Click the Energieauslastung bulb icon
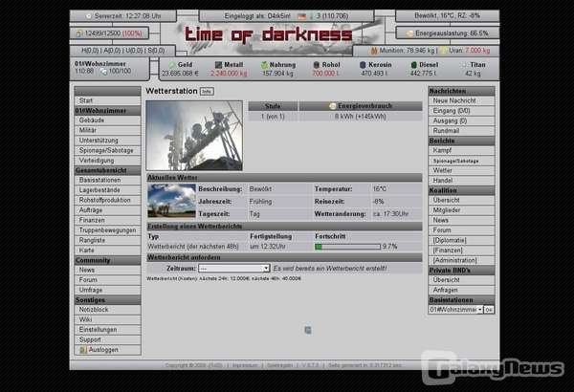574x392 pixels. (409, 33)
